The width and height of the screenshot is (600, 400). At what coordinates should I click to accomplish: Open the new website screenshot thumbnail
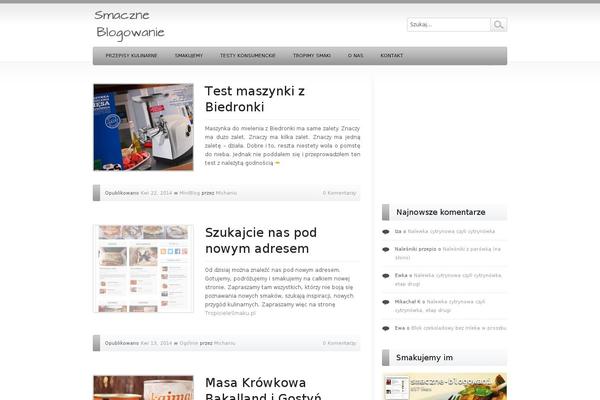(x=143, y=268)
